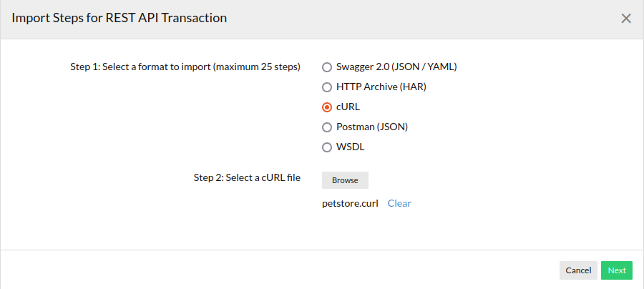Click the "Step 2: Select a cURL file" label
644x289 pixels.
(x=247, y=177)
